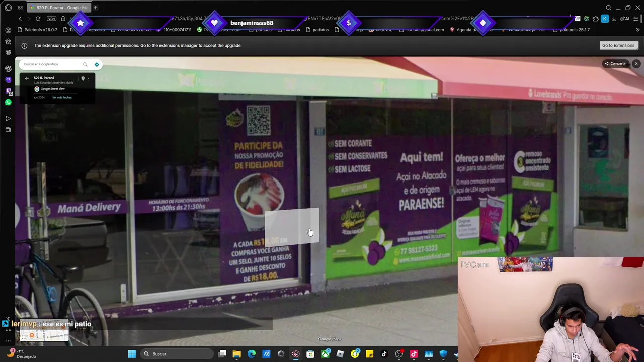Open the Paletools v26.0.7 bookmark

pyautogui.click(x=37, y=30)
